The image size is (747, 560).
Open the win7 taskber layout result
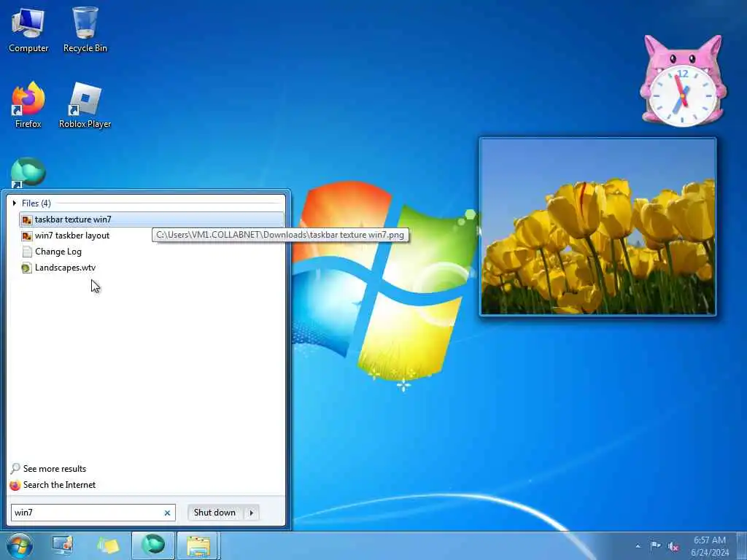(152, 236)
